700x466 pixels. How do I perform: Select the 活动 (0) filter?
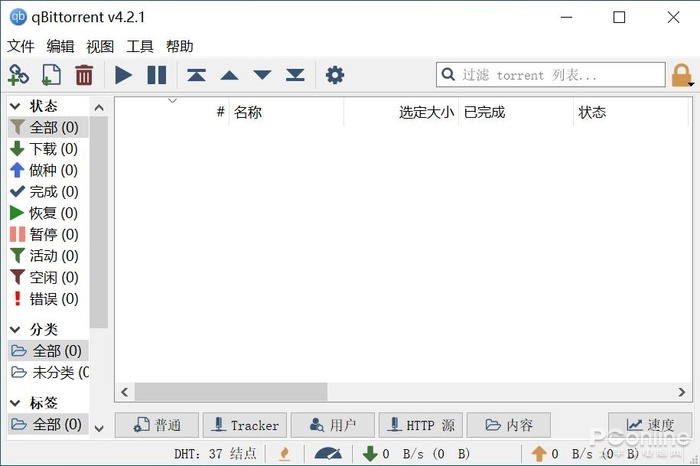pyautogui.click(x=48, y=256)
